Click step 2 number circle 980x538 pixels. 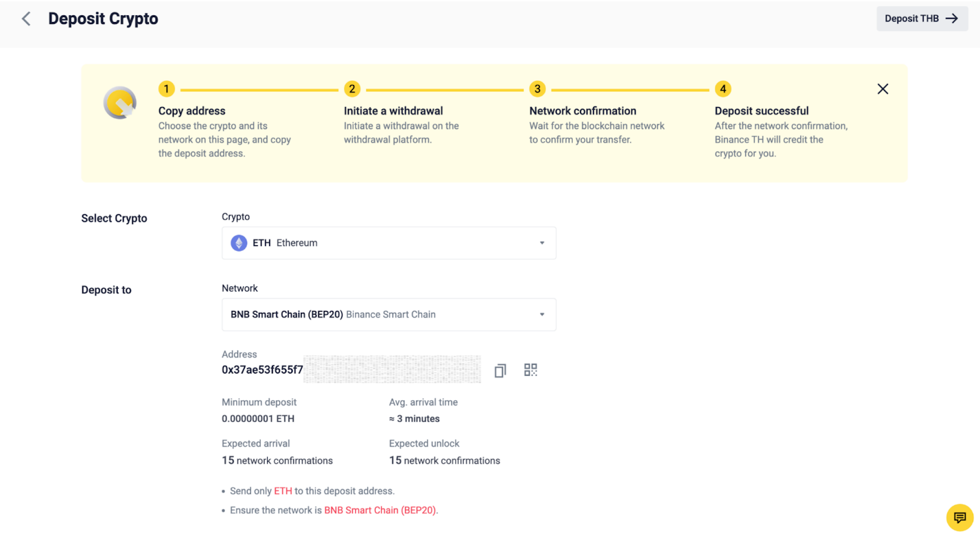[352, 89]
